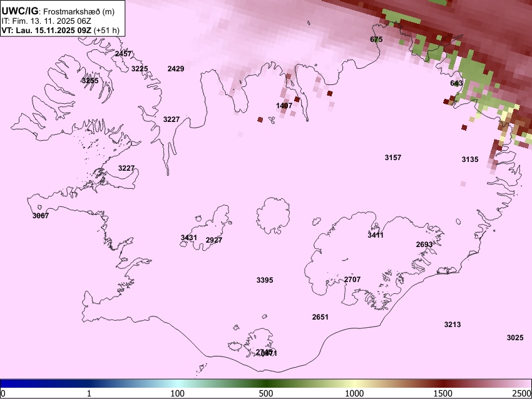This screenshot has width=532, height=399.
Task: Click the valid time line 'VT: Lau. 15.11.2025 09Z'
Action: [x=48, y=30]
